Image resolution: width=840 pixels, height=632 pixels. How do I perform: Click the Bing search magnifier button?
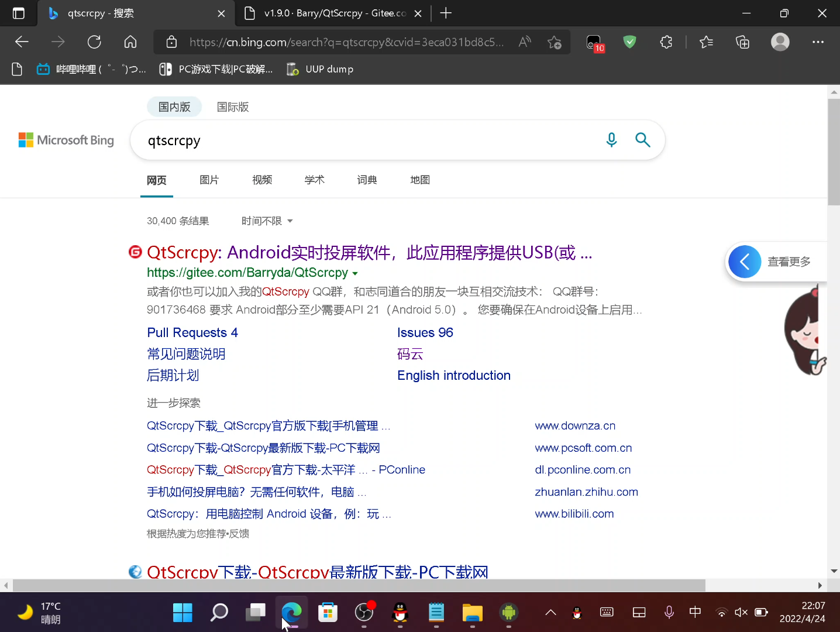point(642,140)
